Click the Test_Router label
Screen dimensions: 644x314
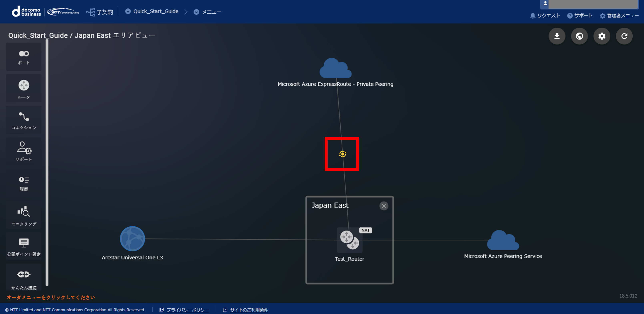click(x=349, y=259)
